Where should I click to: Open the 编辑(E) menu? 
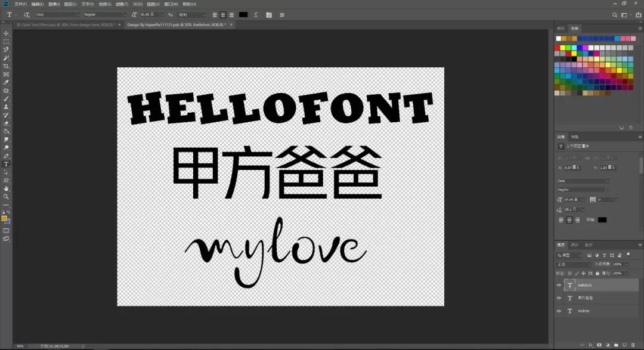(38, 4)
